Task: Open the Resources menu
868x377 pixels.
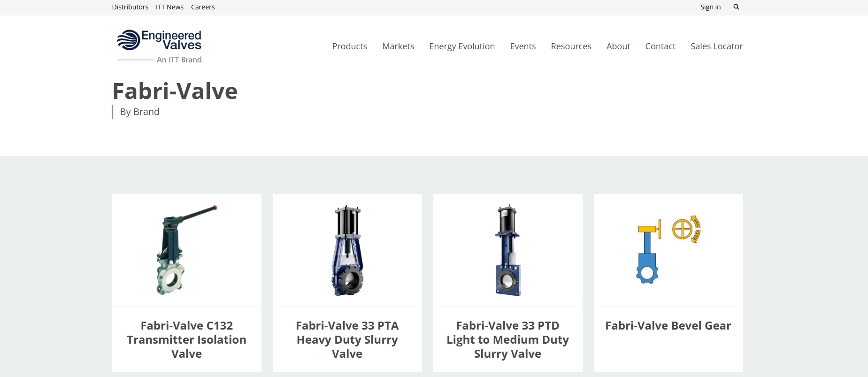Action: pos(571,46)
